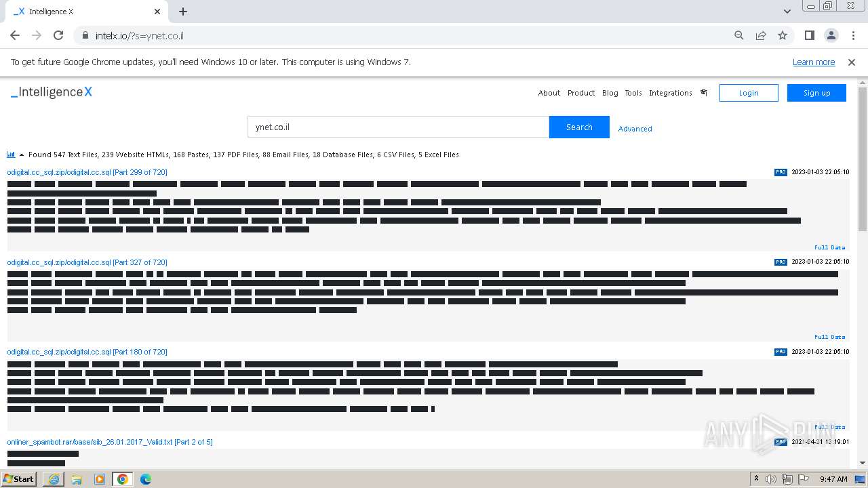Open the Chrome profile avatar menu
This screenshot has height=488, width=868.
(831, 35)
